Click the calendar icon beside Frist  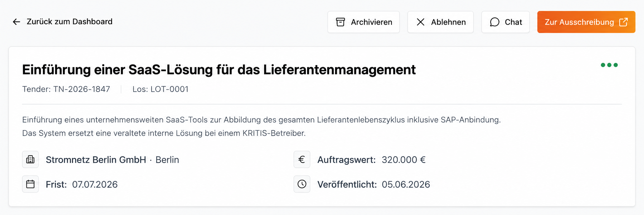click(x=30, y=184)
